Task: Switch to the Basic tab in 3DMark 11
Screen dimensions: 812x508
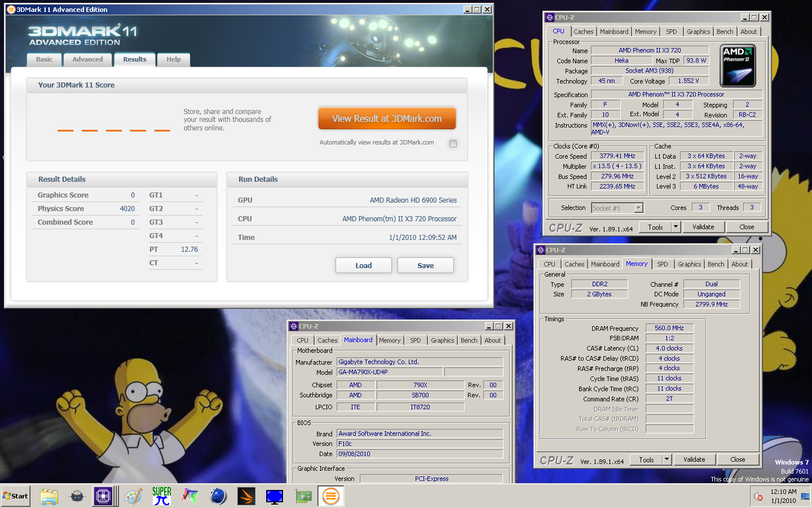Action: tap(44, 60)
